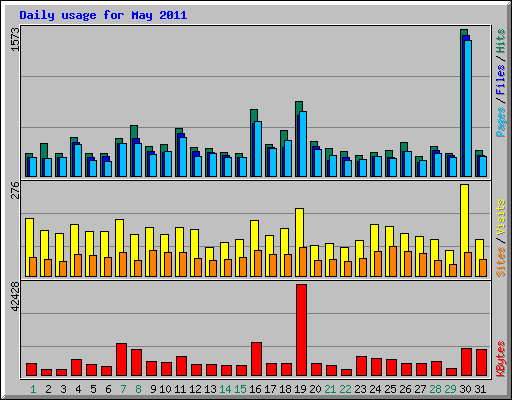Screen dimensions: 512x400
Task: Click the yellow Visits bar for day 19
Action: tap(299, 243)
